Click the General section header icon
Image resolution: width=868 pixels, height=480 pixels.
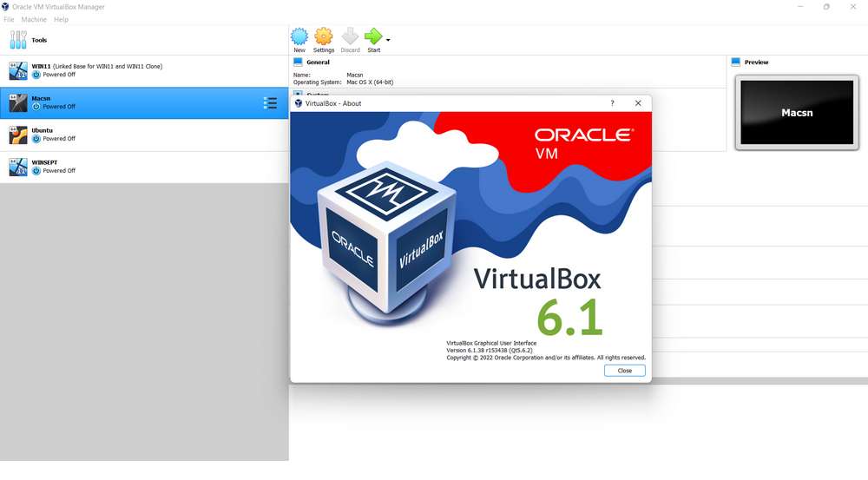[x=298, y=62]
